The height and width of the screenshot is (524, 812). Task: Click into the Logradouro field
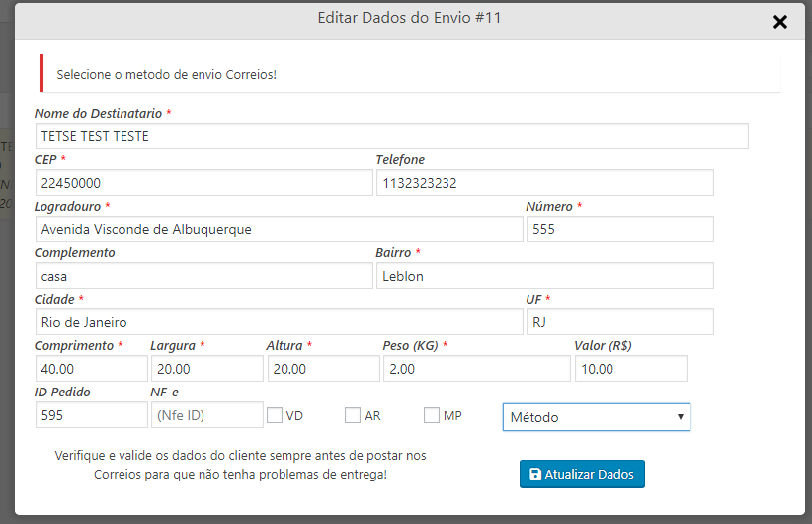[279, 229]
